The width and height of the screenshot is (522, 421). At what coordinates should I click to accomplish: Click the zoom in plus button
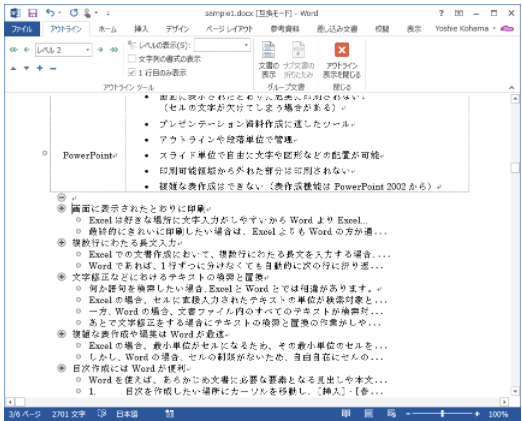(x=477, y=414)
